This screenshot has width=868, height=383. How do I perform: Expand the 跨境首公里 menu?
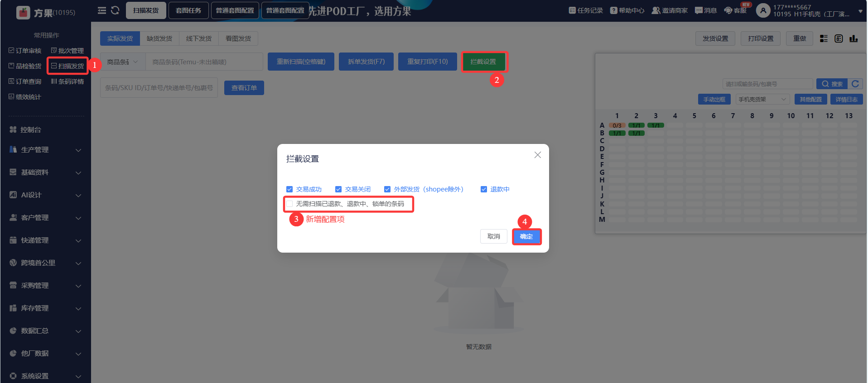point(45,263)
